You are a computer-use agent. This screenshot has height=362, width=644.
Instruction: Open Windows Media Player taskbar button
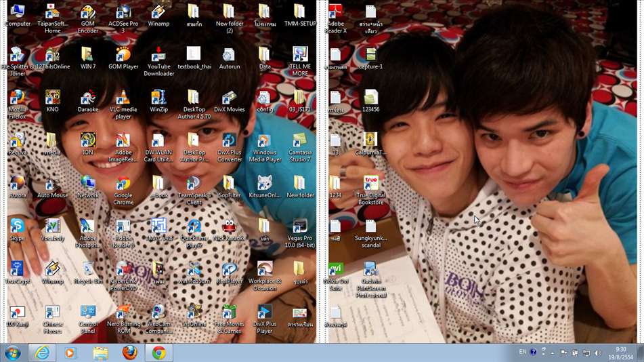click(70, 353)
